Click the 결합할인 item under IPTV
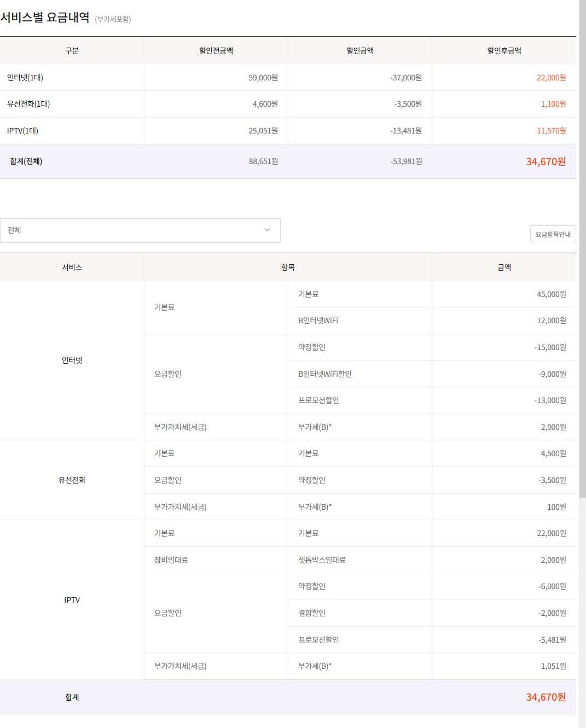Screen dimensions: 586x728 coord(312,613)
